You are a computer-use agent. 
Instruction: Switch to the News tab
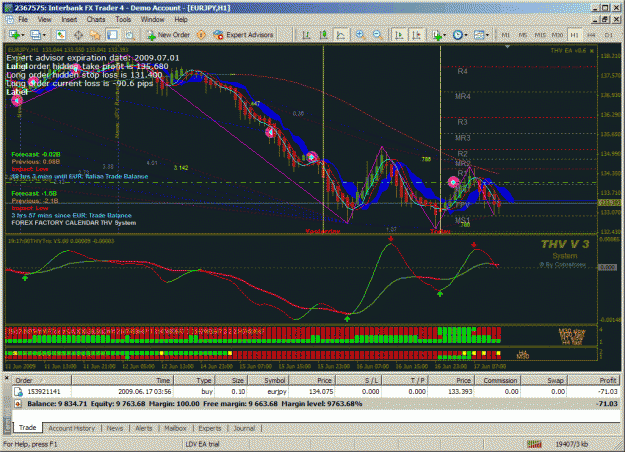point(115,428)
